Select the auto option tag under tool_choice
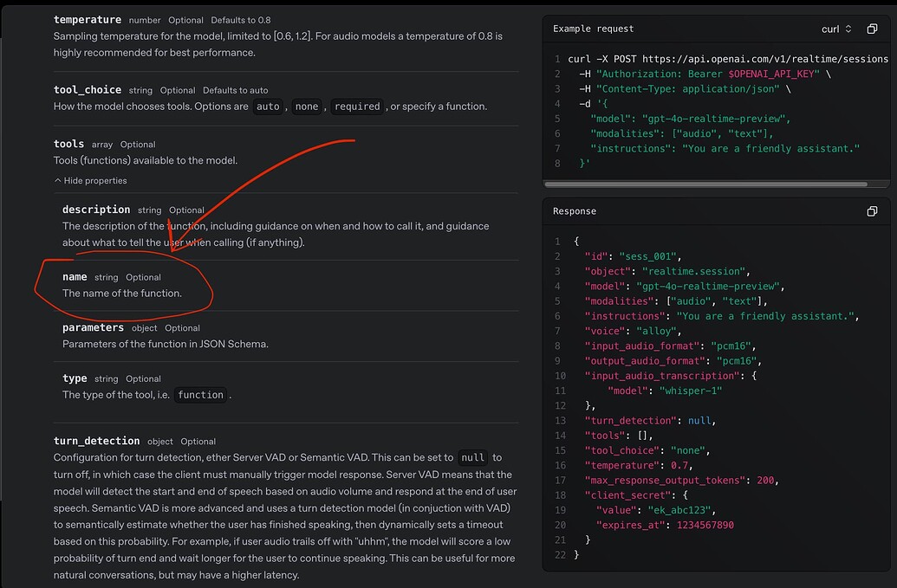The width and height of the screenshot is (897, 588). [268, 106]
